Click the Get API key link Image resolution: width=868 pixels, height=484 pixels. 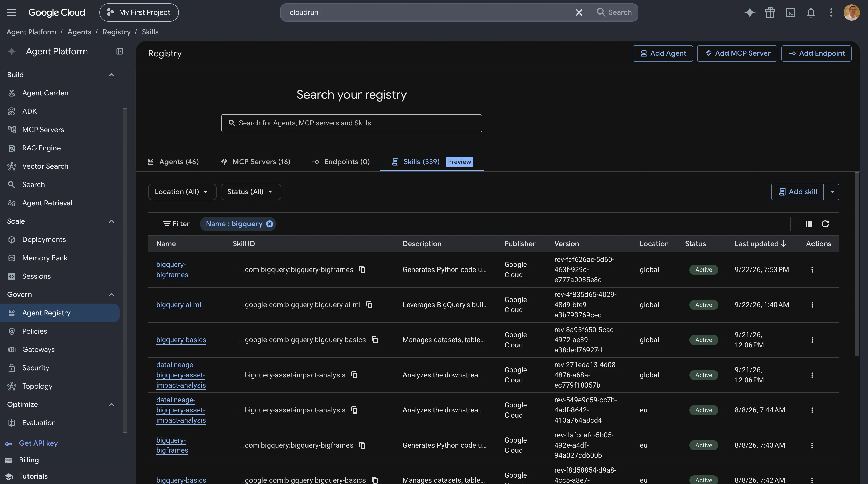pos(38,443)
